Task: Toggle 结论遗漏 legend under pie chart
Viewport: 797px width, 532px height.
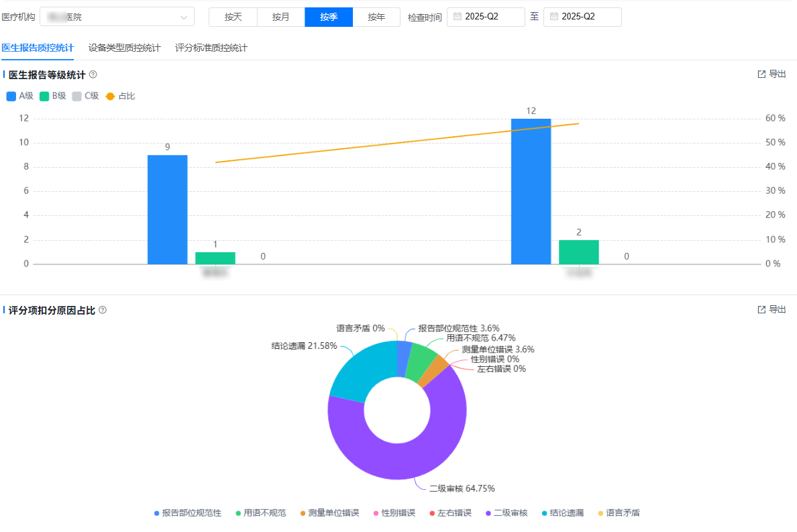Action: [562, 513]
